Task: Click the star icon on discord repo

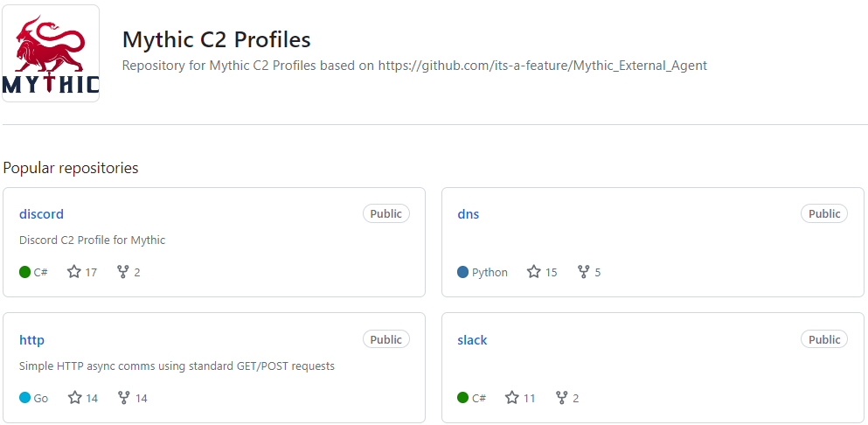Action: [x=75, y=272]
